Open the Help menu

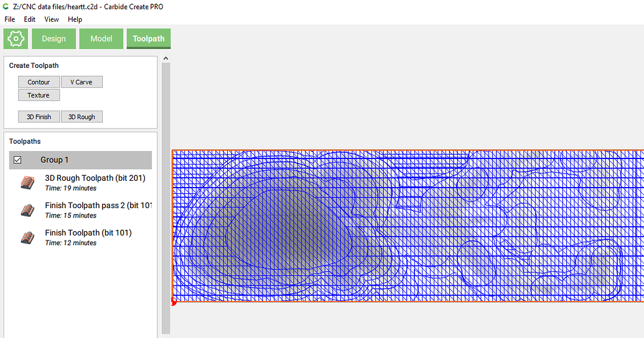coord(75,19)
